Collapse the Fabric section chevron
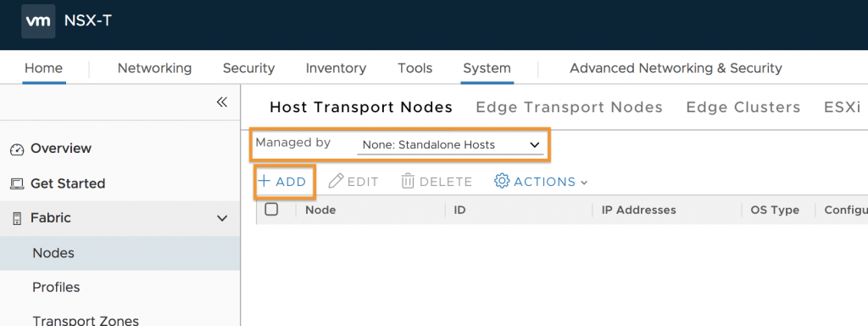 click(x=222, y=218)
